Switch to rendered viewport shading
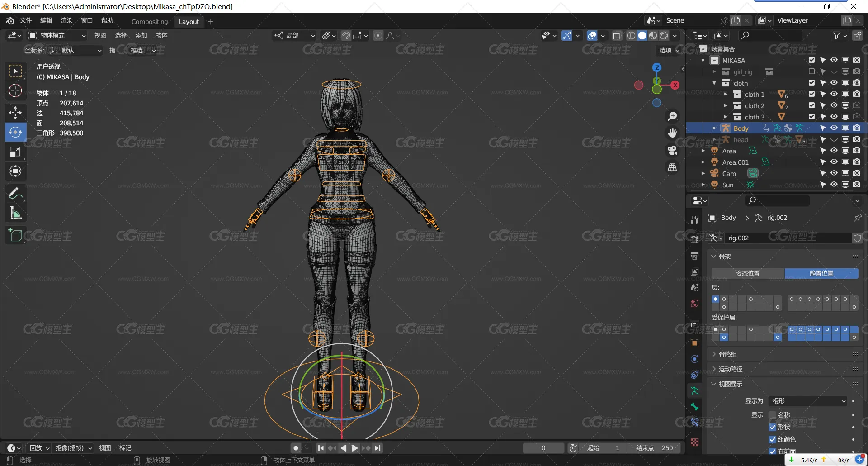 coord(664,36)
